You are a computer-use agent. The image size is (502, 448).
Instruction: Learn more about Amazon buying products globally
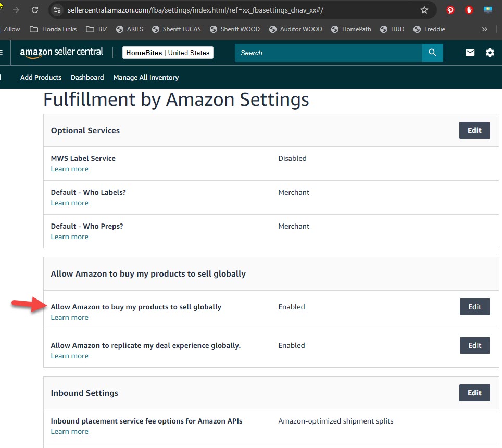pos(69,318)
